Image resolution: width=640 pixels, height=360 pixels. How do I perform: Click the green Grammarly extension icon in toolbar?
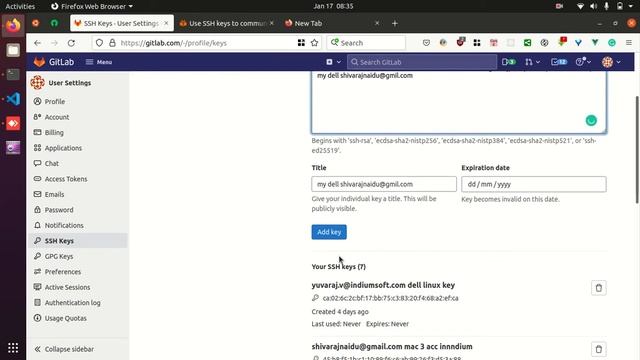click(x=612, y=43)
